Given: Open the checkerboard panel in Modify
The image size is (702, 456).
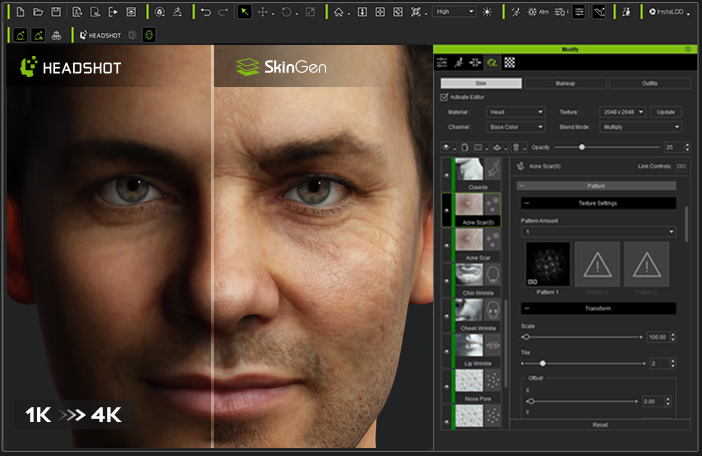Looking at the screenshot, I should click(x=509, y=62).
